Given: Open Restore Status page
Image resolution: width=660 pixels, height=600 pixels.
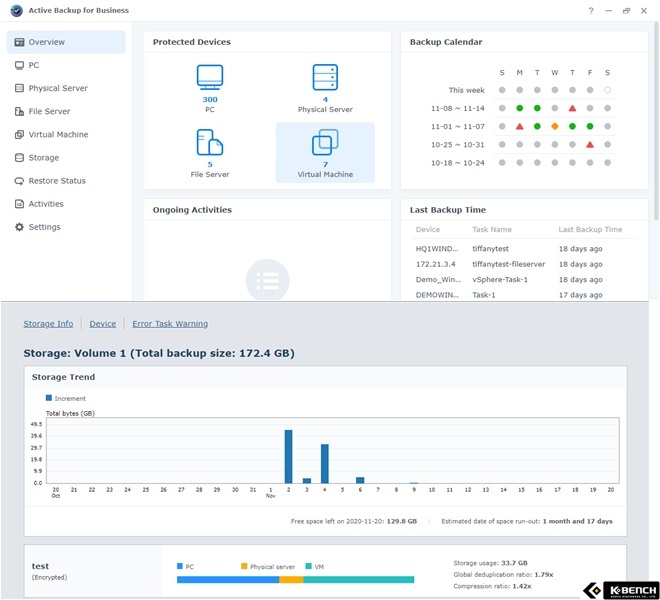Looking at the screenshot, I should coord(66,181).
